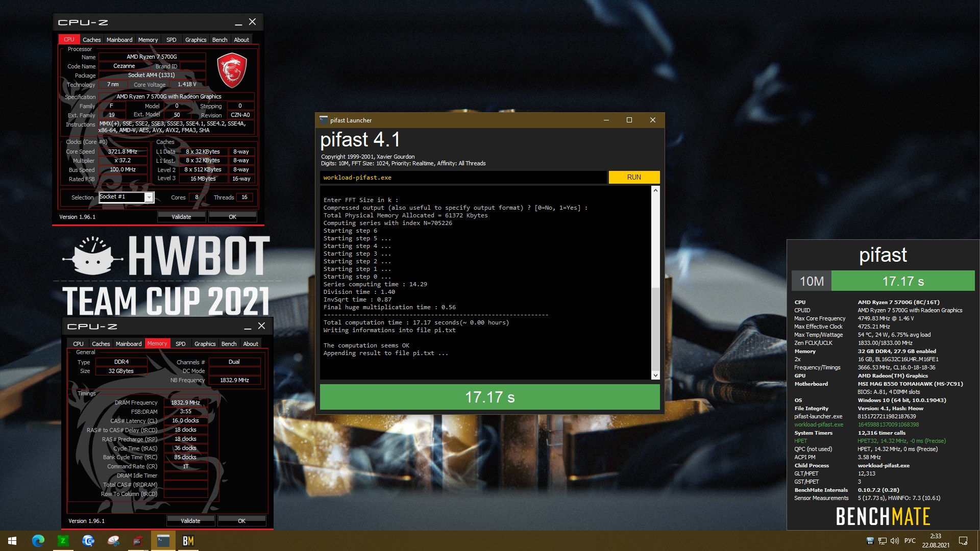980x551 pixels.
Task: Open the green Z chip taskbar icon
Action: coord(63,541)
